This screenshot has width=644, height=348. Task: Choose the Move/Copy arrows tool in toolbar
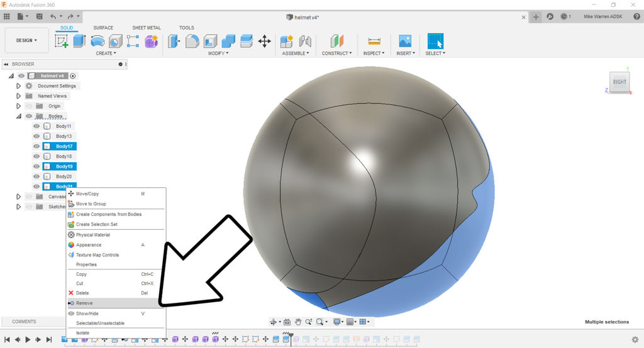pos(265,41)
